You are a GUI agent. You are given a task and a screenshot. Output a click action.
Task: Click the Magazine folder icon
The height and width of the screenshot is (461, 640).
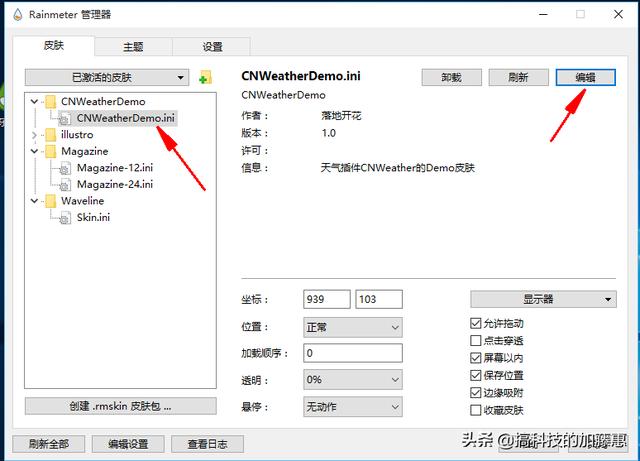[51, 151]
